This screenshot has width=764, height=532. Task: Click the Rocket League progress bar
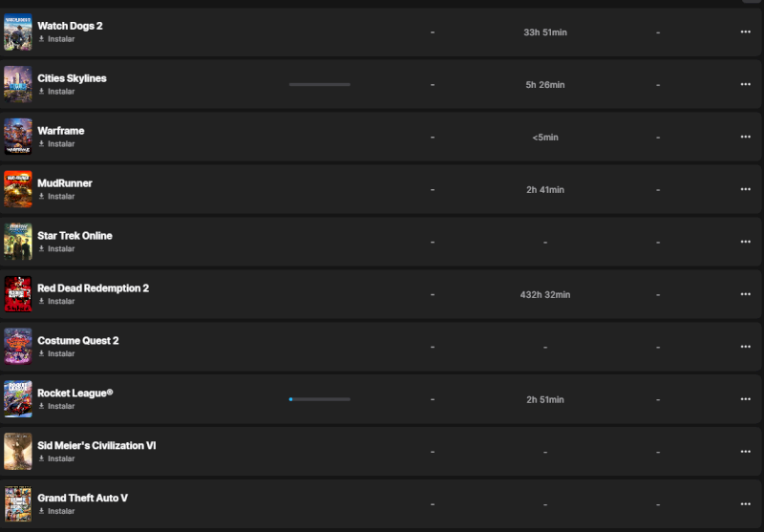[319, 399]
